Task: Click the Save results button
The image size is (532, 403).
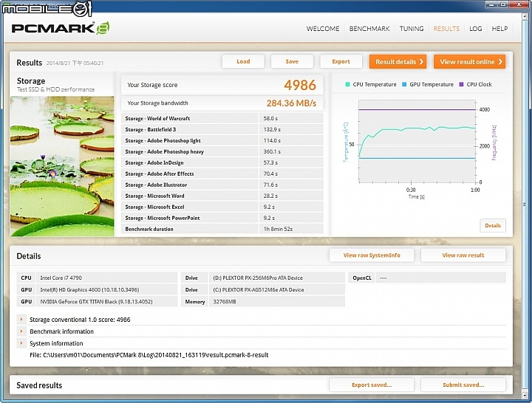Action: pos(292,62)
